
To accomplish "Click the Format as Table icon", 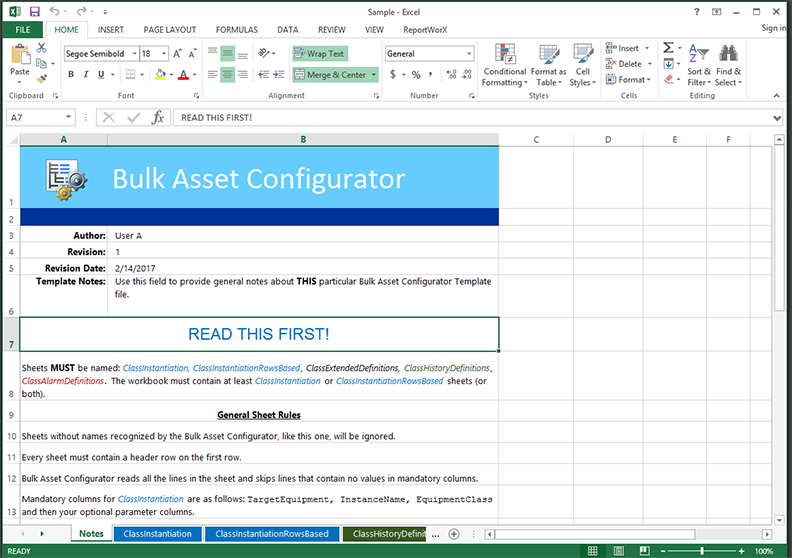I will click(x=548, y=64).
